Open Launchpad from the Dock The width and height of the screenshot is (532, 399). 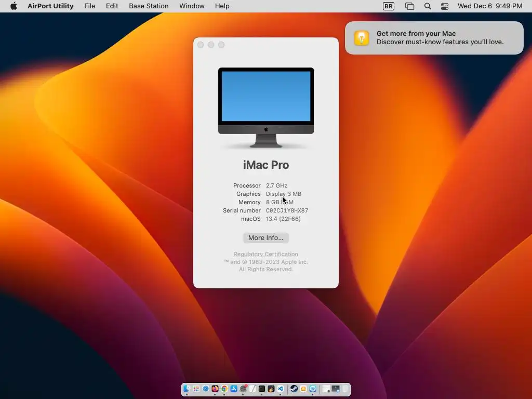coord(196,389)
